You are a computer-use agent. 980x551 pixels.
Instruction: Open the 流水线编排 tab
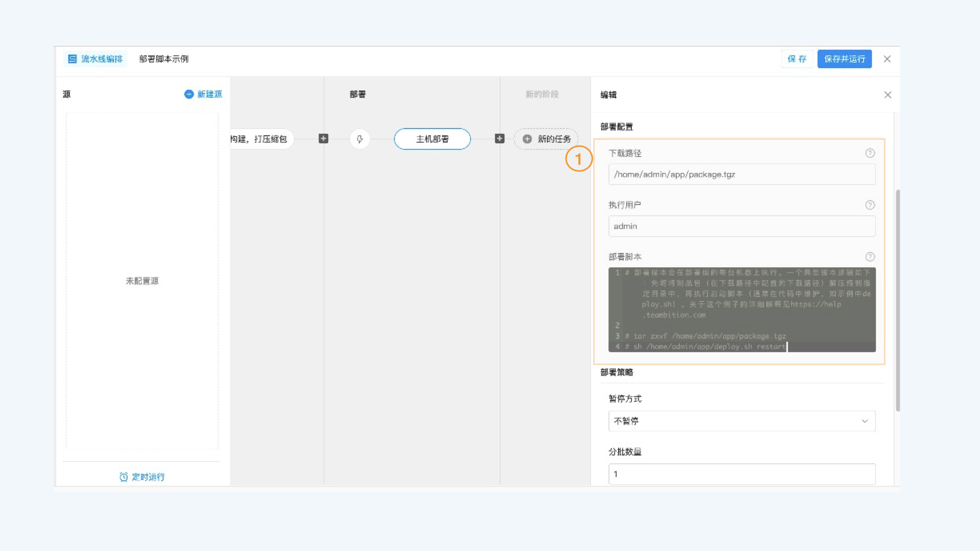coord(95,59)
